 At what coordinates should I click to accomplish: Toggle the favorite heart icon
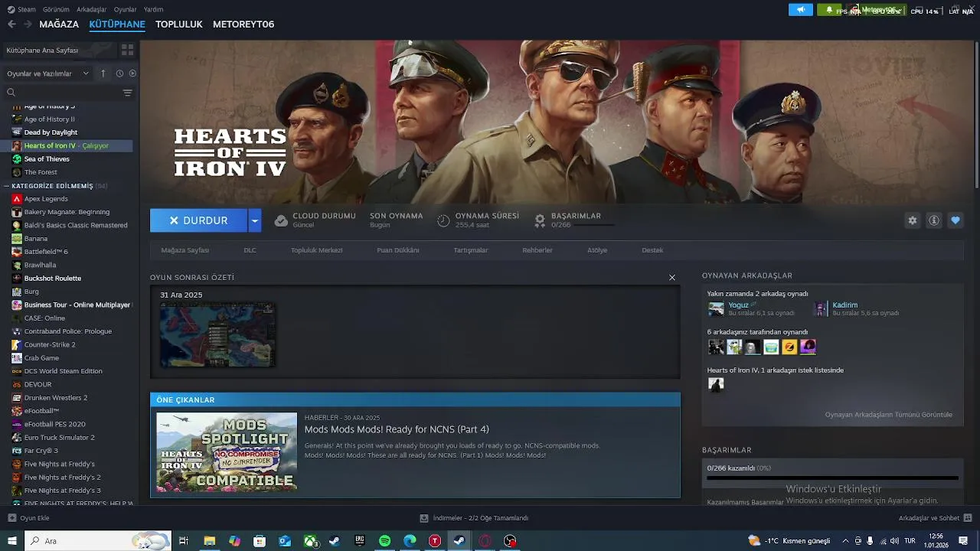[955, 220]
